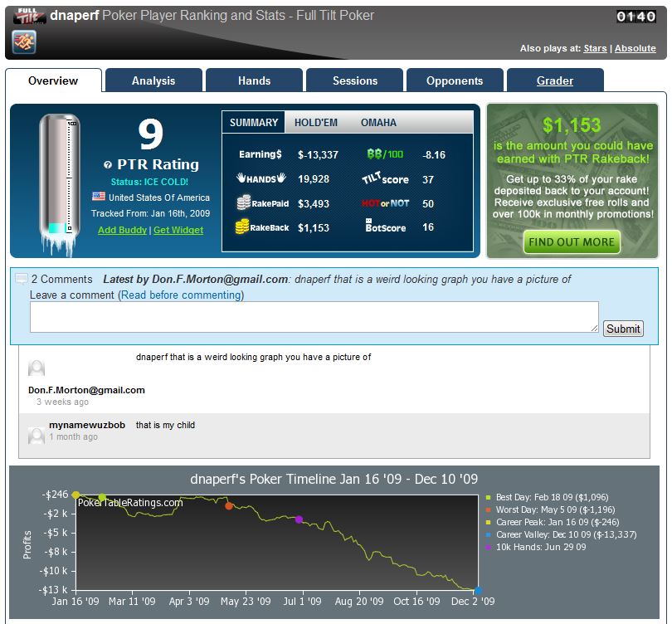The height and width of the screenshot is (624, 672).
Task: Click the Best Day green legend swatch
Action: tap(488, 497)
